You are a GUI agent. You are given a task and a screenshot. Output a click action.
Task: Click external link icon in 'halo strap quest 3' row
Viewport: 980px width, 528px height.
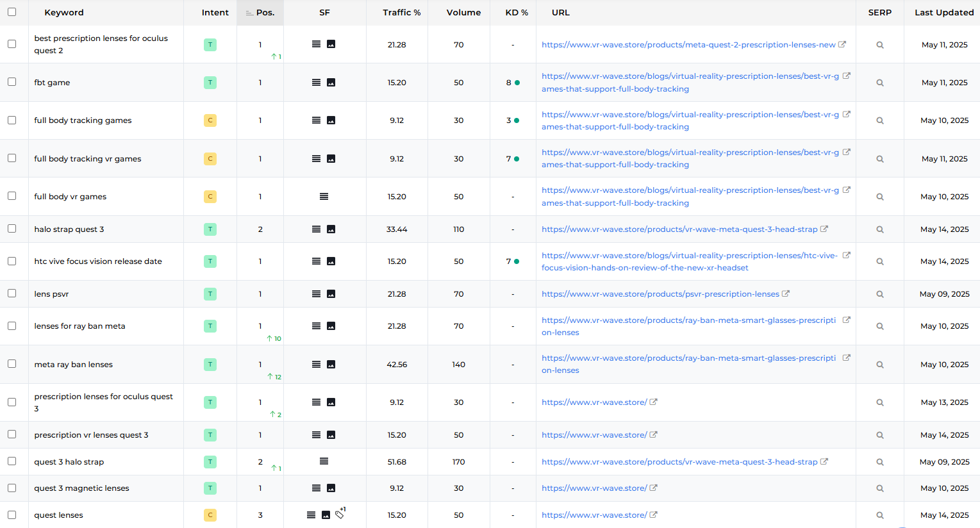click(824, 229)
